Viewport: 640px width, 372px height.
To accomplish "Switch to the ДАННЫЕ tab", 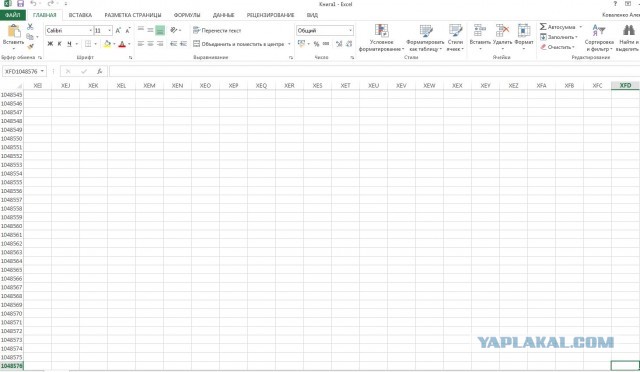I will coord(223,15).
